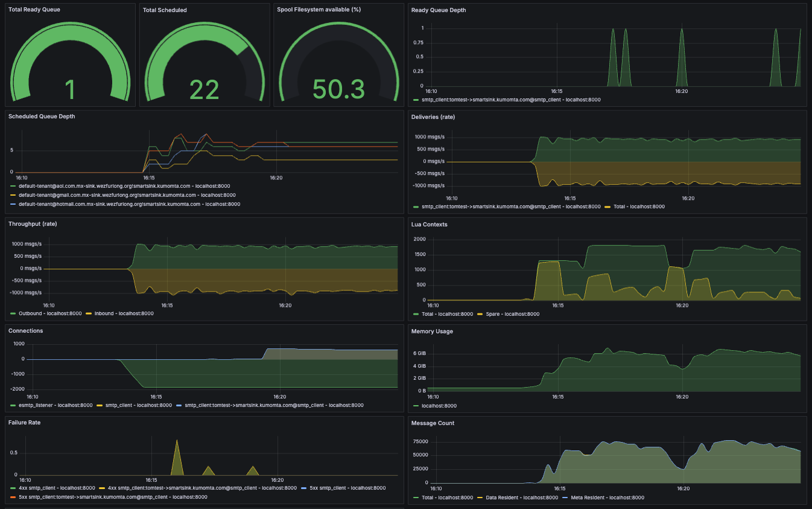Image resolution: width=812 pixels, height=509 pixels.
Task: Open the Ready Queue Depth panel title menu
Action: coord(439,10)
